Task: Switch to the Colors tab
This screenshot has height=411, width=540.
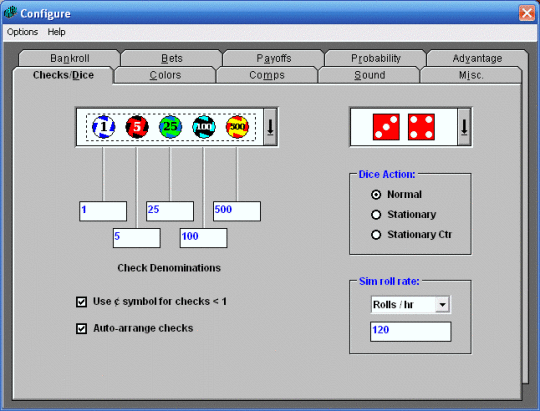Action: pyautogui.click(x=165, y=75)
